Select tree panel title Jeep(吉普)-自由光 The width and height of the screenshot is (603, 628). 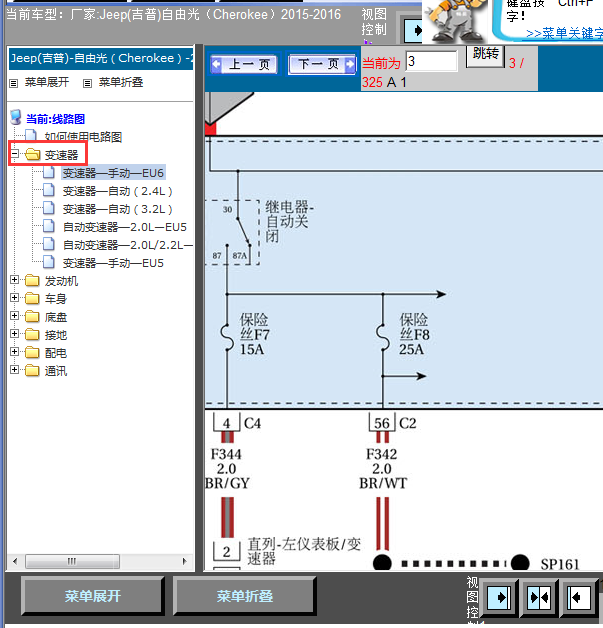click(x=101, y=58)
